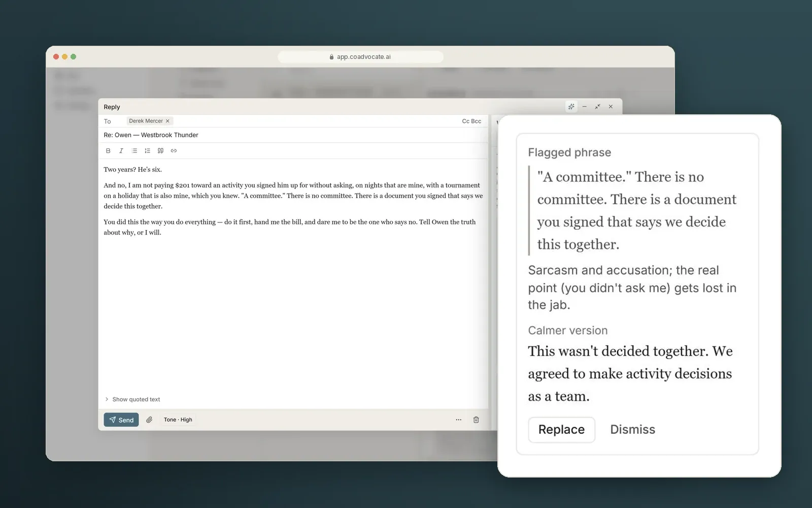
Task: Open the AI tone assistant sparkle icon
Action: pos(571,107)
